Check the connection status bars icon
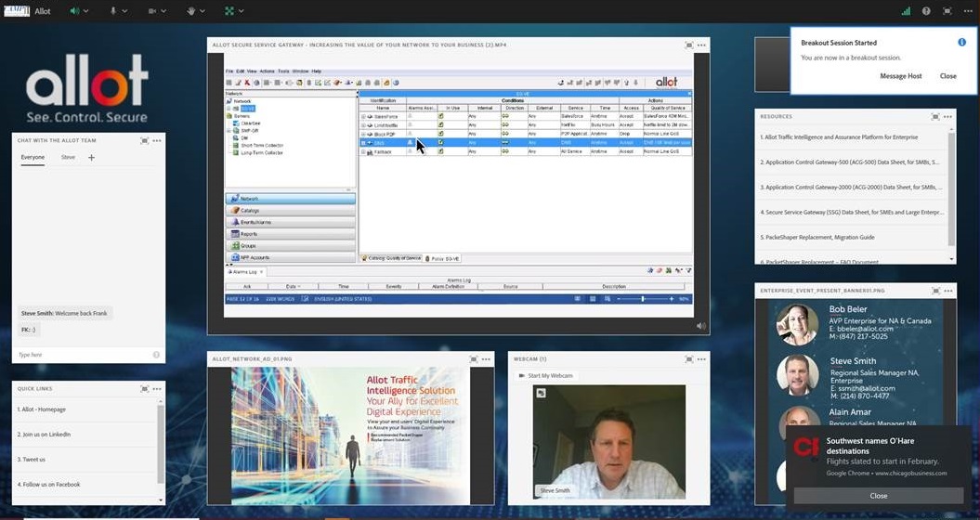Image resolution: width=980 pixels, height=520 pixels. click(907, 10)
